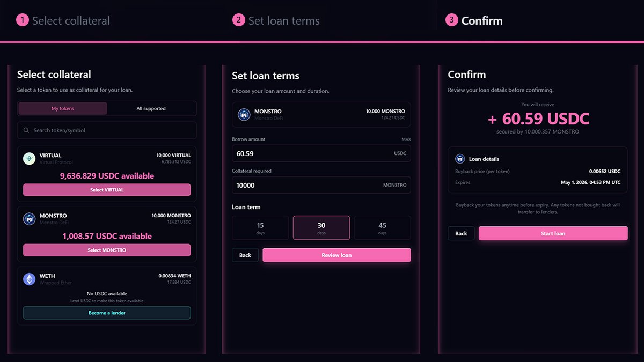Click the + 60.59 USDC amount

click(x=538, y=119)
